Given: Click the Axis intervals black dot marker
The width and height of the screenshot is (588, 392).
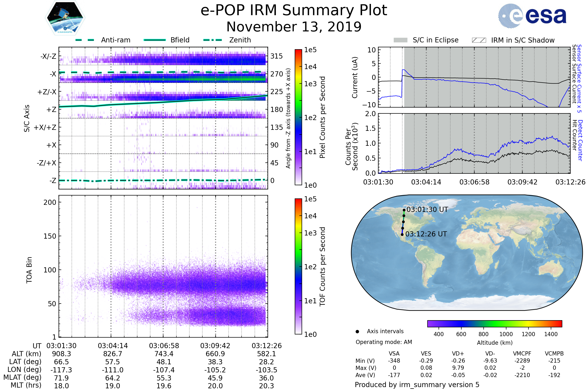Looking at the screenshot, I should [357, 331].
